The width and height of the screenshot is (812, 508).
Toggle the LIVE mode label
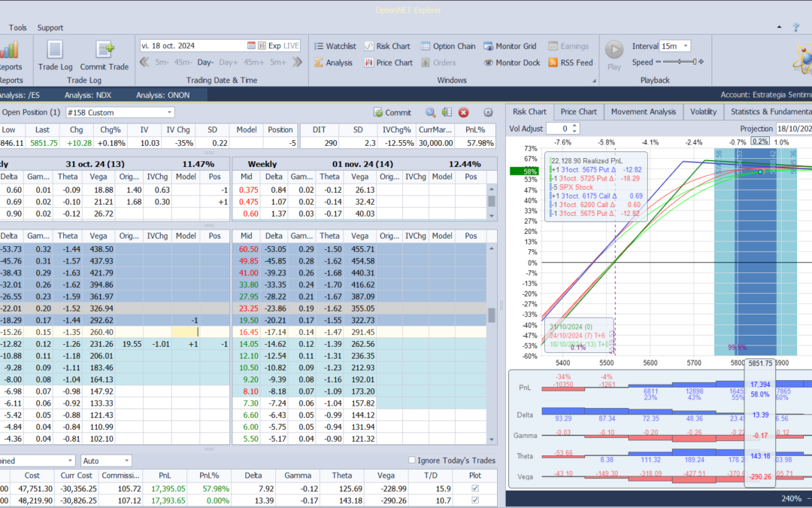pos(291,46)
